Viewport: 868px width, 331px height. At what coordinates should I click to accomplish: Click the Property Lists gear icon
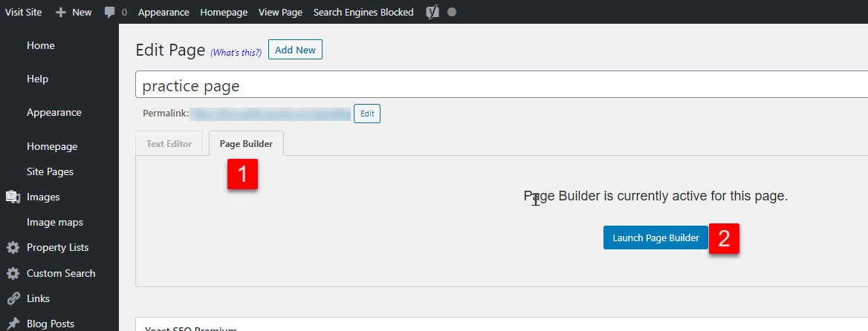13,247
